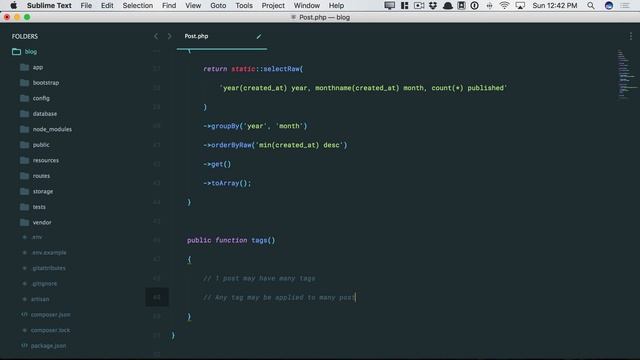Click the '->toArray();' code line
Viewport: 640px width, 360px height.
(227, 183)
